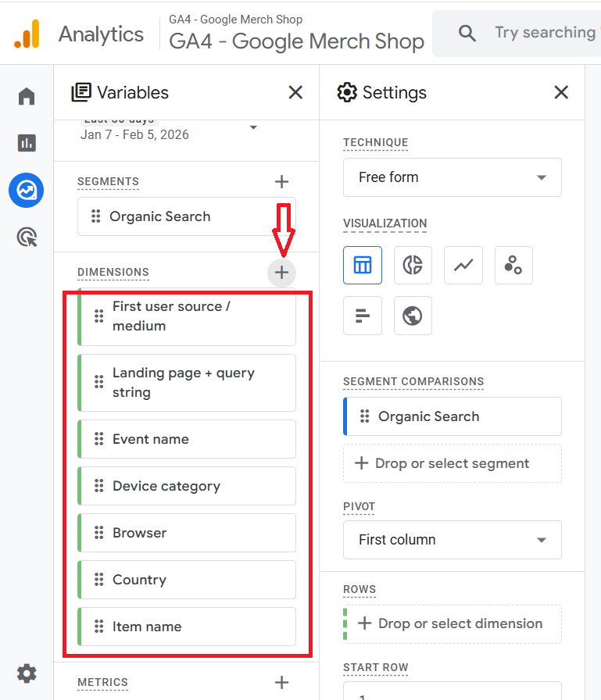
Task: Click the Analytics logo
Action: tap(27, 34)
